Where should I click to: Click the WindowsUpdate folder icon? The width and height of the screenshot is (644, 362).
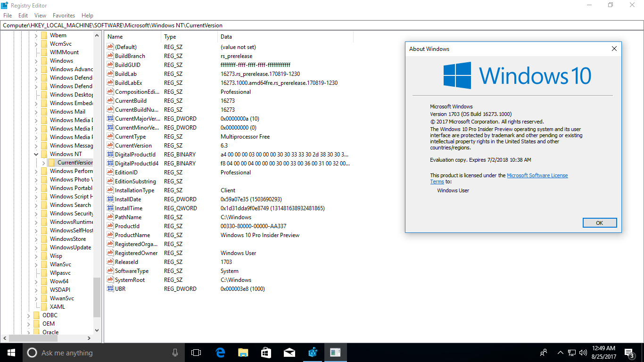[44, 247]
